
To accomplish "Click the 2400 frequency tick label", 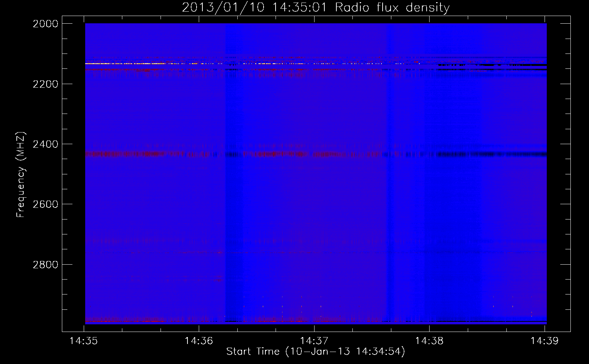I will coord(46,144).
